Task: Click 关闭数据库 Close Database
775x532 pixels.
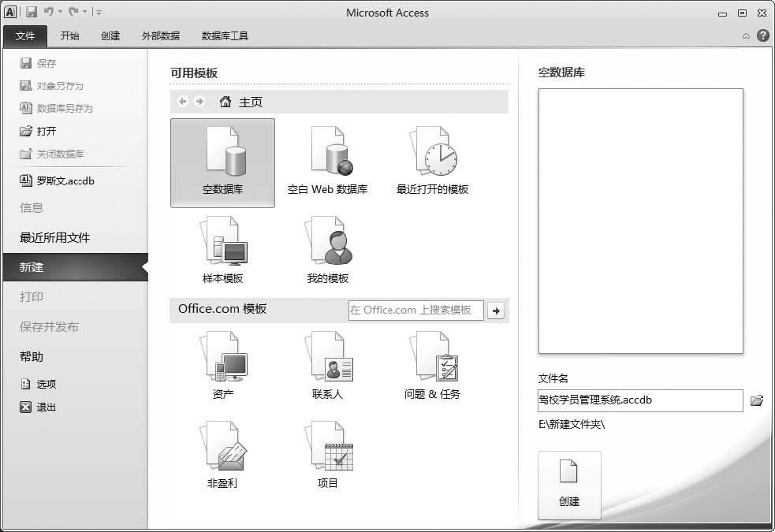Action: (x=52, y=154)
